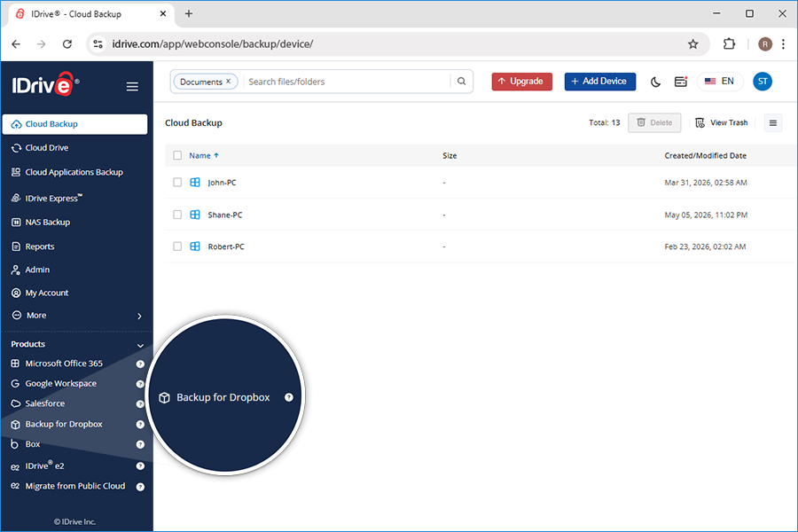
Task: Open the EN language dropdown
Action: pos(720,82)
